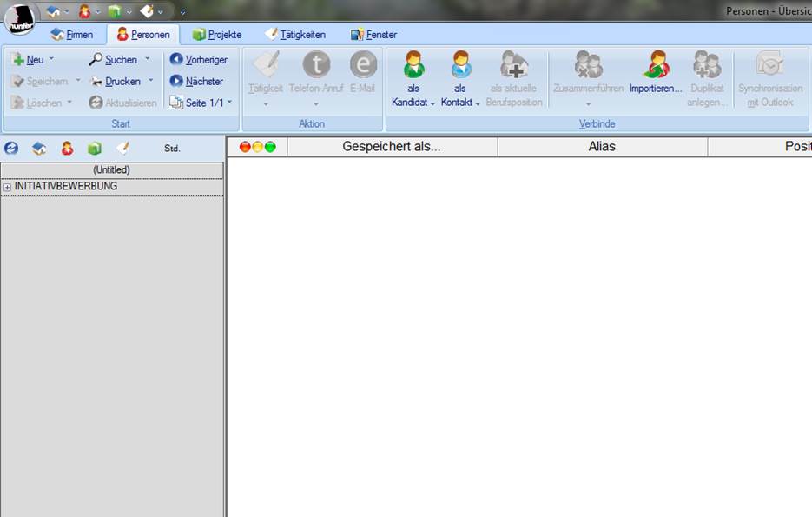Click the 'als Kontakt' person icon
Image resolution: width=812 pixels, height=517 pixels.
click(x=460, y=65)
